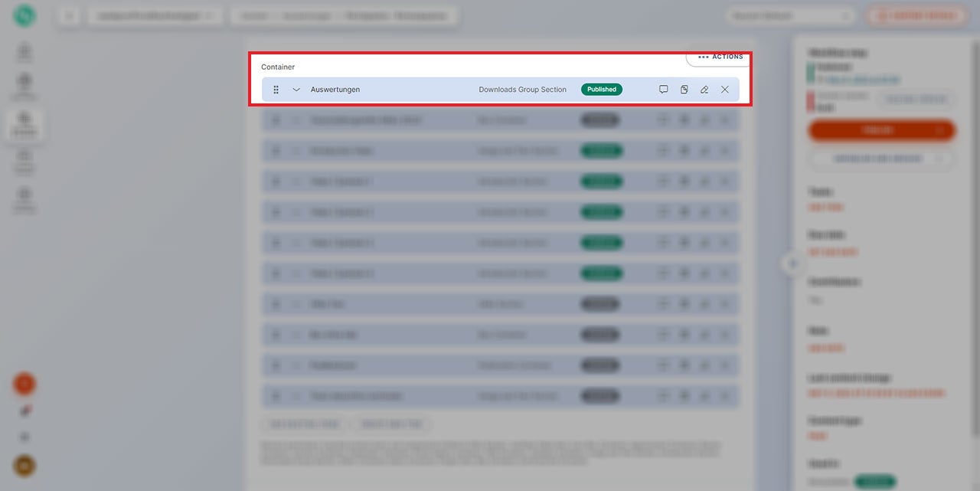Click the white outlined button under orange button

click(881, 159)
